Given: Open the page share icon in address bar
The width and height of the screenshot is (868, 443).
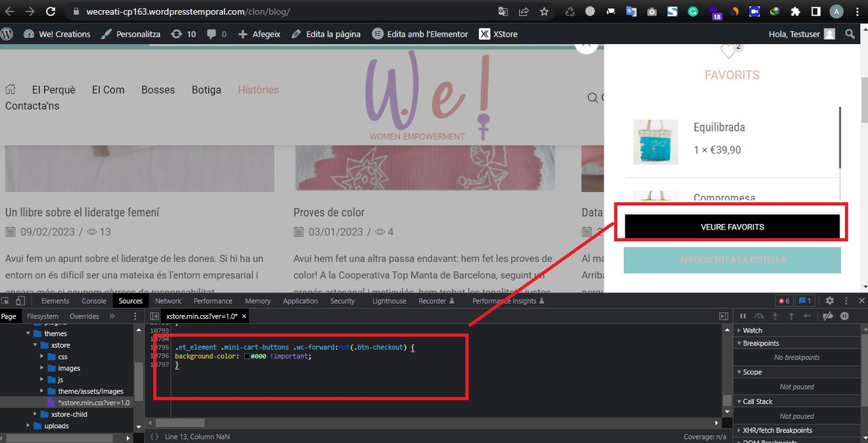Looking at the screenshot, I should pyautogui.click(x=524, y=12).
